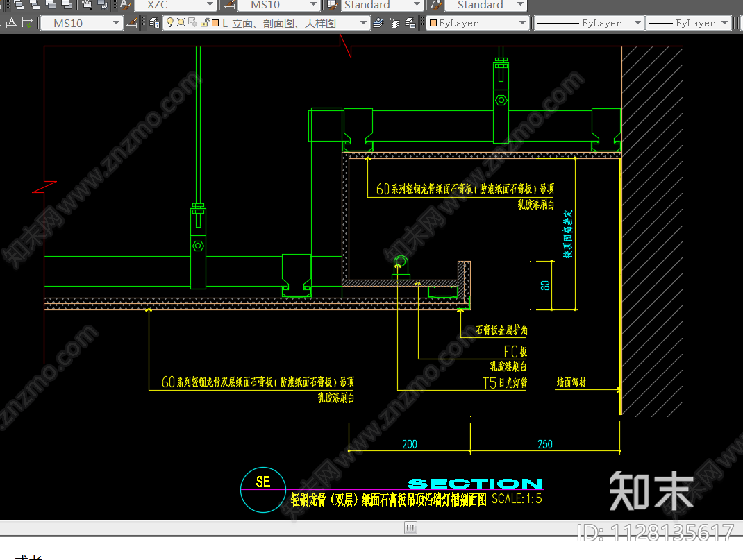Click Send to Back draw order icon
Viewport: 743px width, 560px height.
point(35,5)
